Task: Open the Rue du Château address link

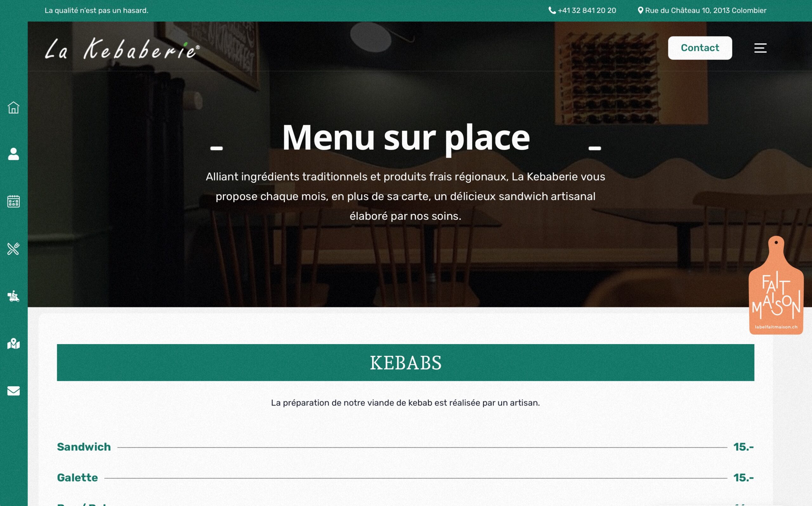Action: point(705,10)
